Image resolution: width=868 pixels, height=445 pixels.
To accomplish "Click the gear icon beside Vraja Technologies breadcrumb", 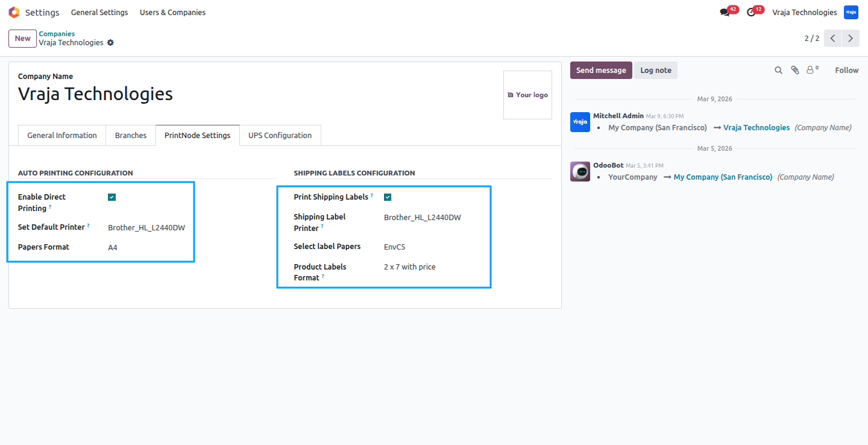I will pyautogui.click(x=110, y=43).
